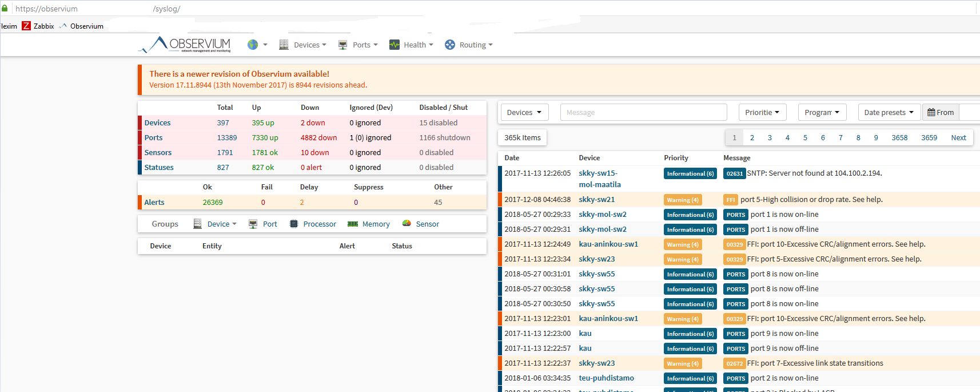Image resolution: width=980 pixels, height=392 pixels.
Task: Open the Alerts summary link
Action: point(154,202)
